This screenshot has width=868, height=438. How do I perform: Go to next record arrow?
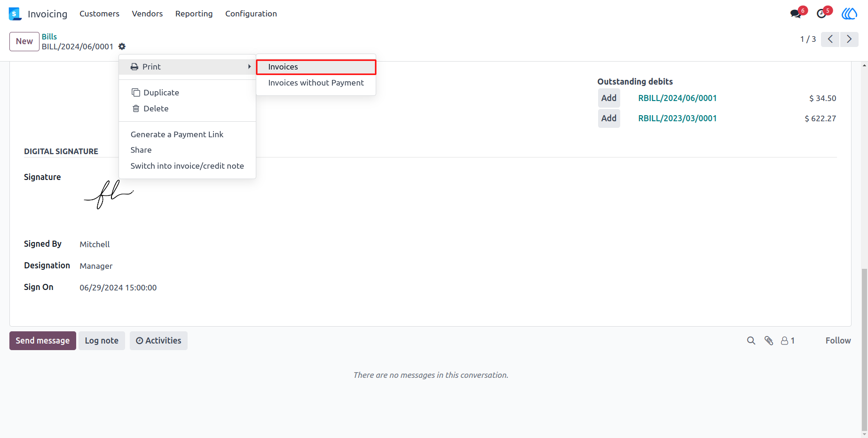[x=849, y=39]
